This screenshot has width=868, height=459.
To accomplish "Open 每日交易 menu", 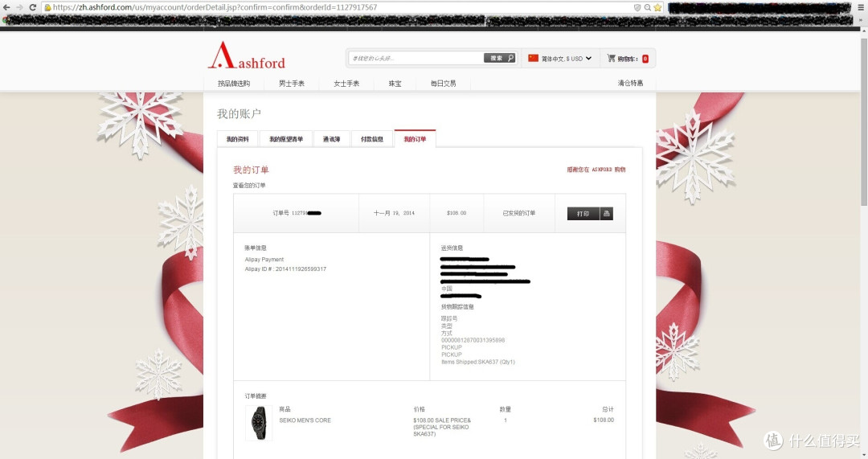I will (444, 84).
